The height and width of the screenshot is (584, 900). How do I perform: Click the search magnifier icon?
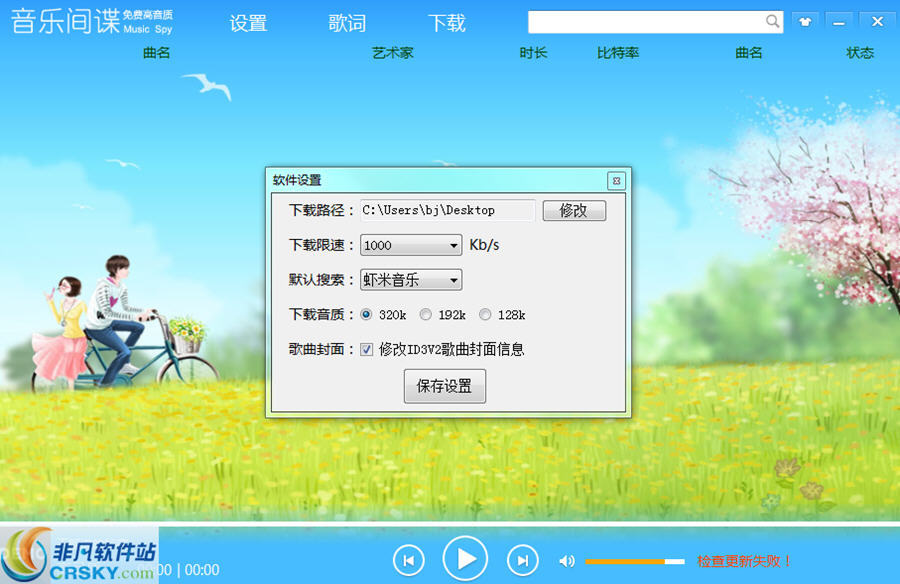click(x=773, y=22)
